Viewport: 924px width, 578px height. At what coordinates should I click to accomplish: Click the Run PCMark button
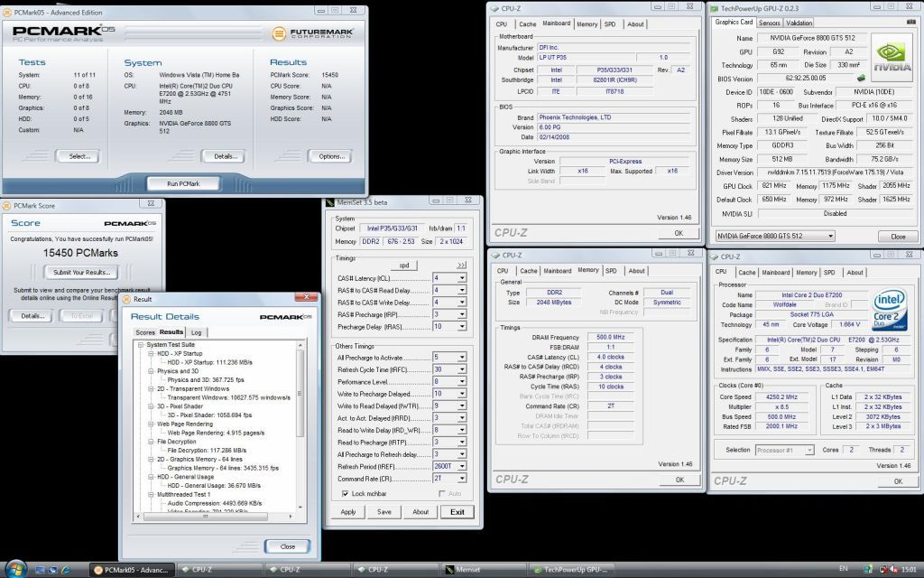coord(183,184)
